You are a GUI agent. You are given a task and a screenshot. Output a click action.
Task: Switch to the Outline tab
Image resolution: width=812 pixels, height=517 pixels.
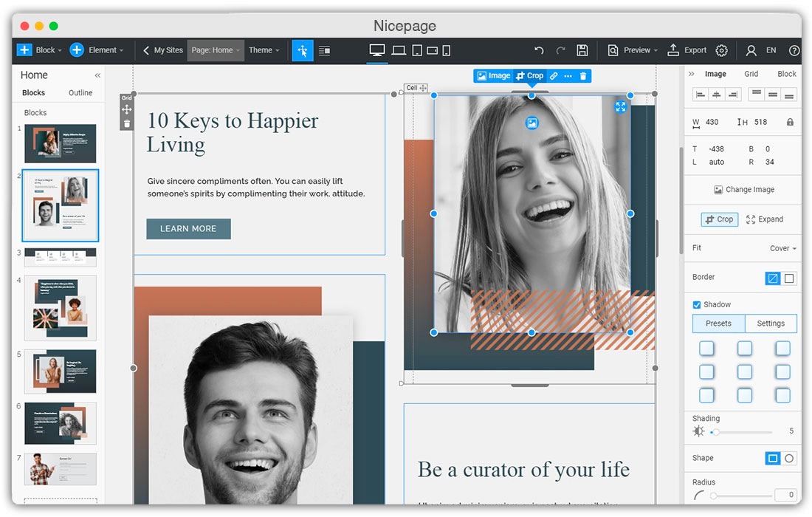pos(80,93)
